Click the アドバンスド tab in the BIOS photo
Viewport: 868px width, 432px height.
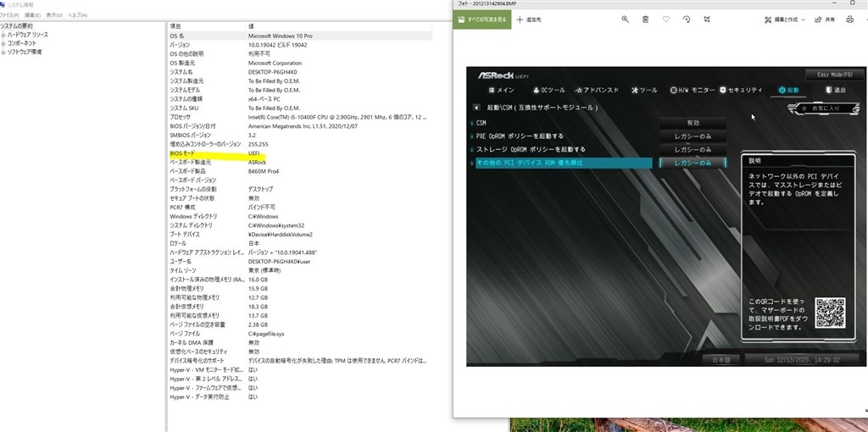(598, 90)
